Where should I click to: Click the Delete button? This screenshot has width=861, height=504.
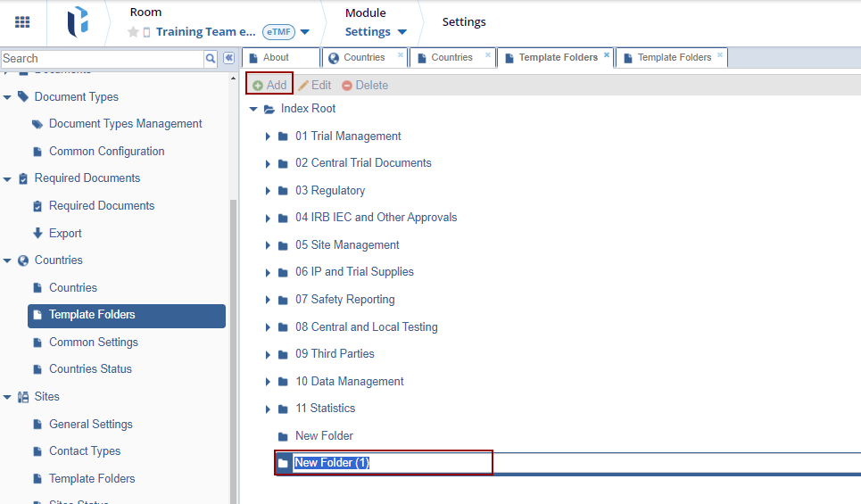point(365,85)
